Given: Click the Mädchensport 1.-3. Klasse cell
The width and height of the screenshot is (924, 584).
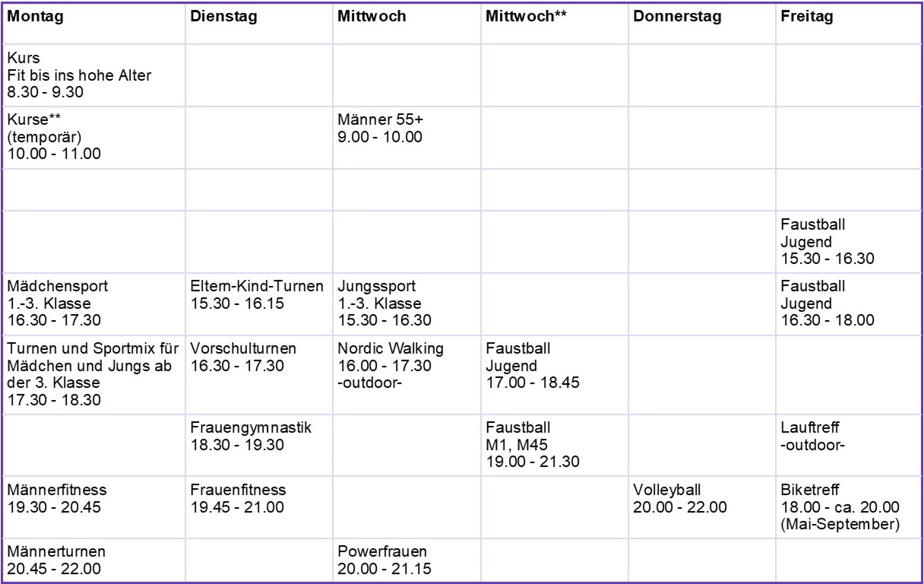Looking at the screenshot, I should (93, 304).
